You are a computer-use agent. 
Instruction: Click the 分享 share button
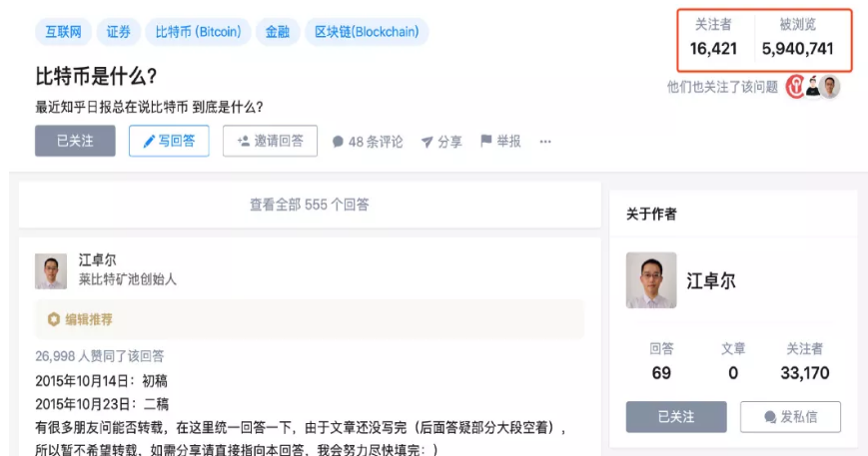pyautogui.click(x=441, y=142)
